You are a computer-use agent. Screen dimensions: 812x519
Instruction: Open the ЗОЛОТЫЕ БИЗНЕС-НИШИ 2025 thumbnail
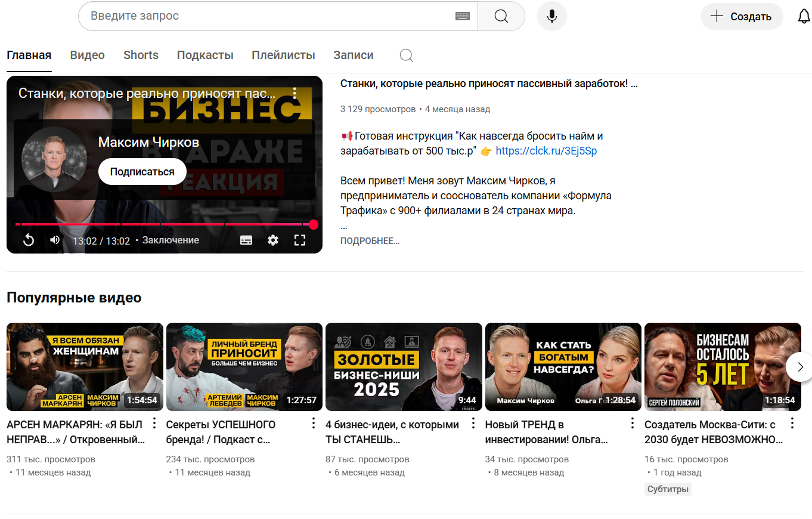(404, 367)
